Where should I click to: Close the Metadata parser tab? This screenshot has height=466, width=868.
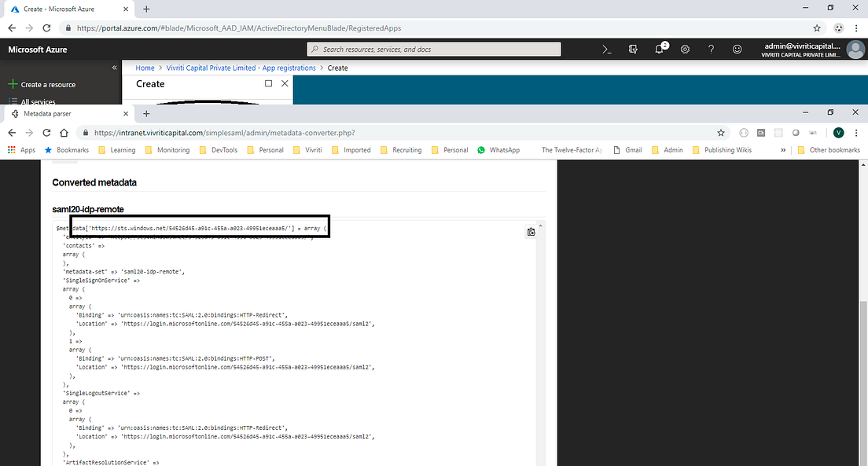pyautogui.click(x=126, y=113)
